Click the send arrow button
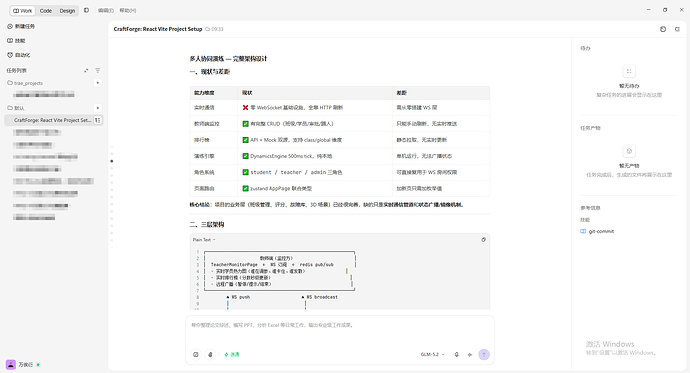The image size is (690, 373). point(484,355)
